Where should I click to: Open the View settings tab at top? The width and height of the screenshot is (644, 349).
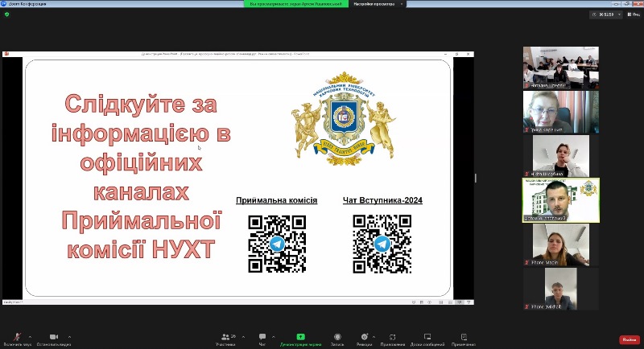[x=377, y=4]
